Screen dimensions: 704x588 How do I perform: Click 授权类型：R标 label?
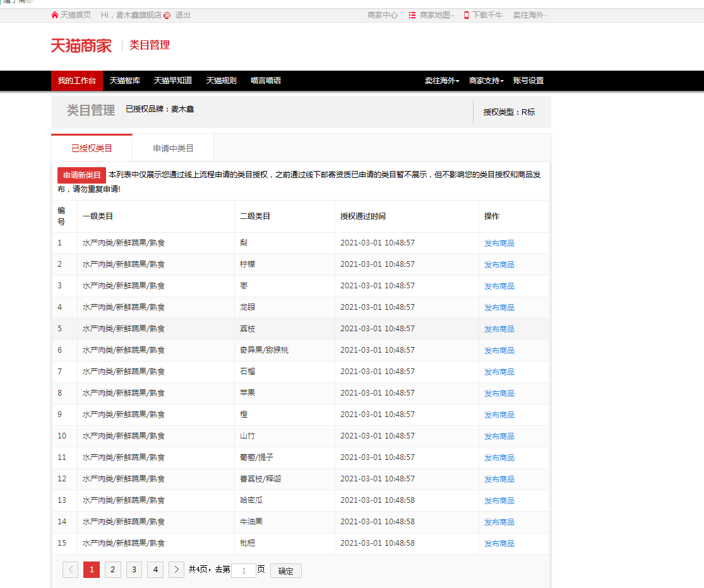[x=509, y=112]
